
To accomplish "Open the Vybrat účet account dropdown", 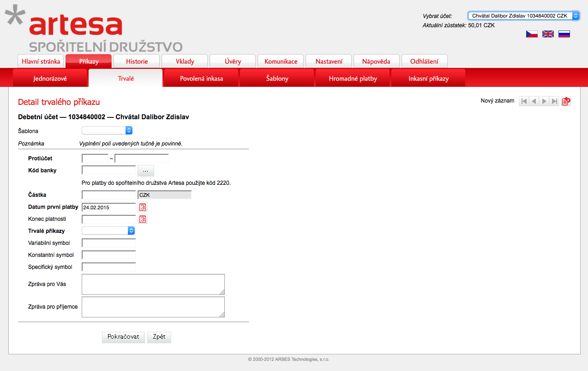I will (523, 16).
